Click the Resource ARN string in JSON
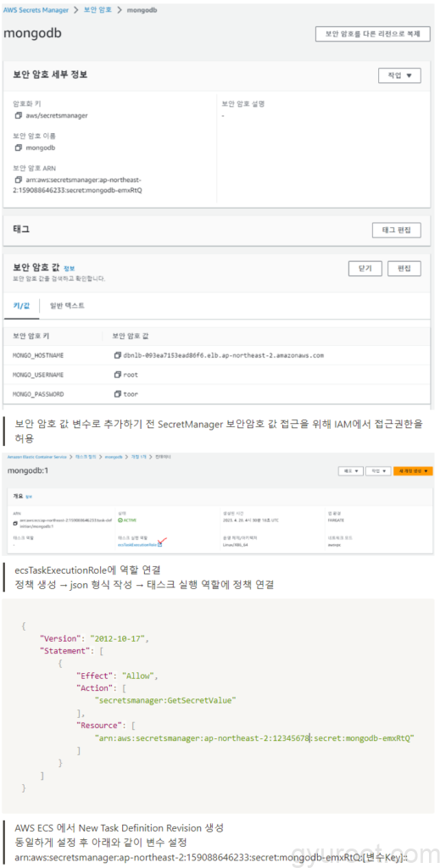440x868 pixels. click(254, 738)
